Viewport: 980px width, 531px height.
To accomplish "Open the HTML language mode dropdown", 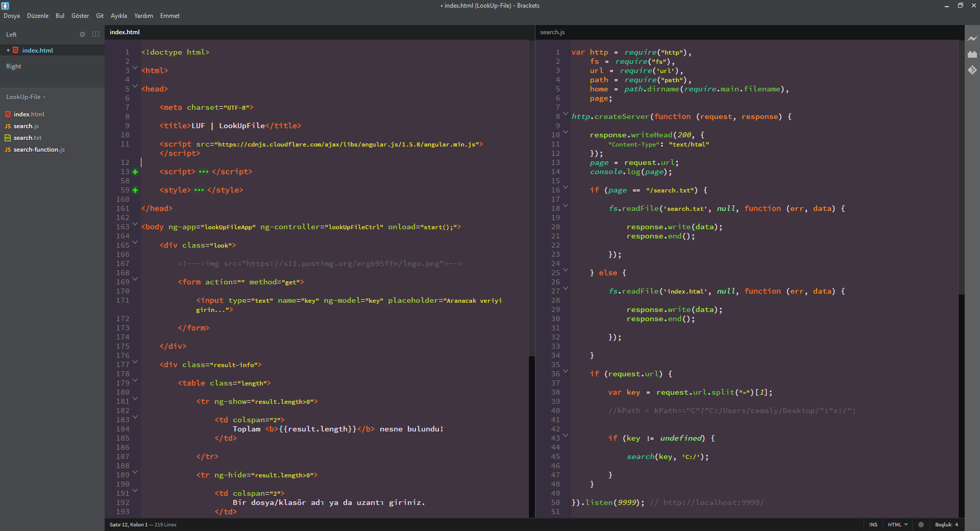I will (898, 524).
